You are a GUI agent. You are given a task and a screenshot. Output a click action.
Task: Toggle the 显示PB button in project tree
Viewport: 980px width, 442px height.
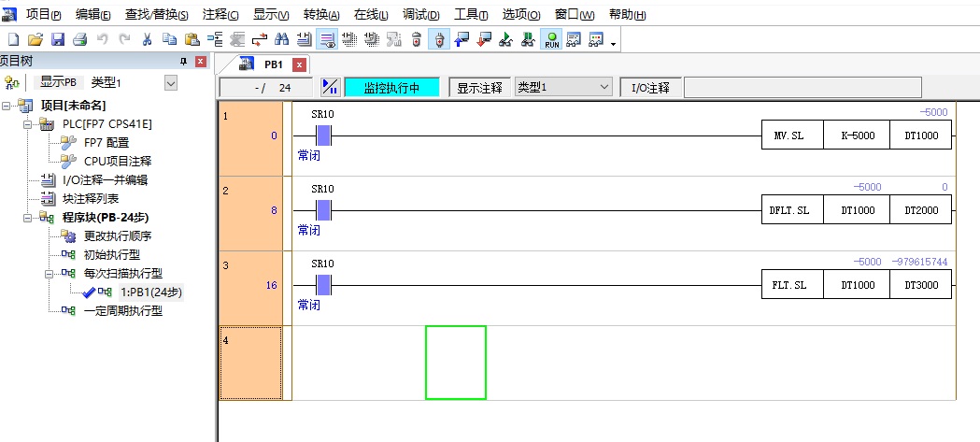(58, 83)
